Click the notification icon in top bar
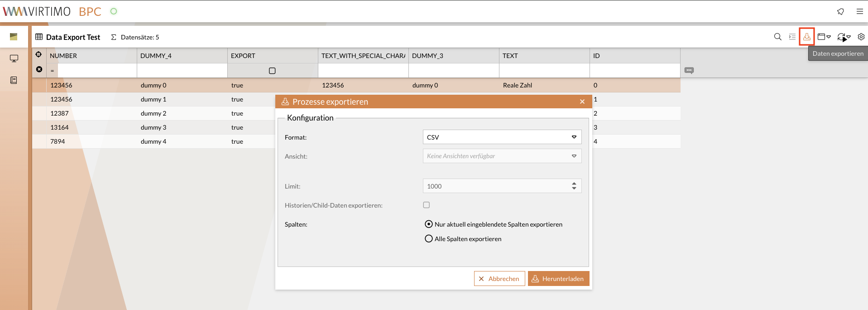Image resolution: width=868 pixels, height=310 pixels. point(840,11)
